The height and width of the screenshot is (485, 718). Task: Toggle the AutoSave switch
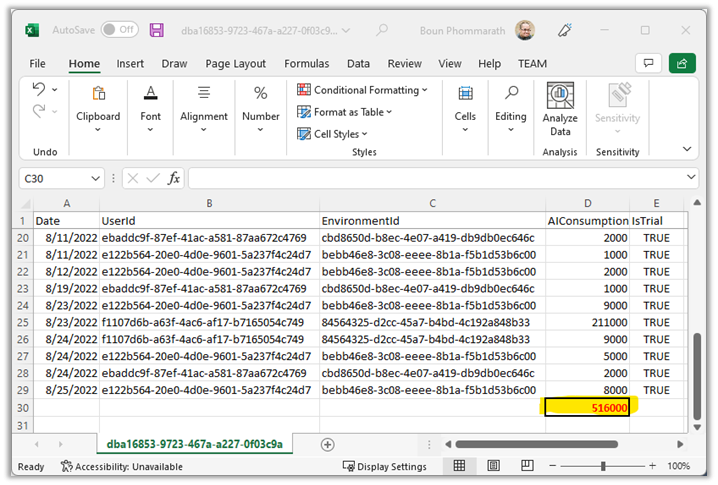click(120, 30)
